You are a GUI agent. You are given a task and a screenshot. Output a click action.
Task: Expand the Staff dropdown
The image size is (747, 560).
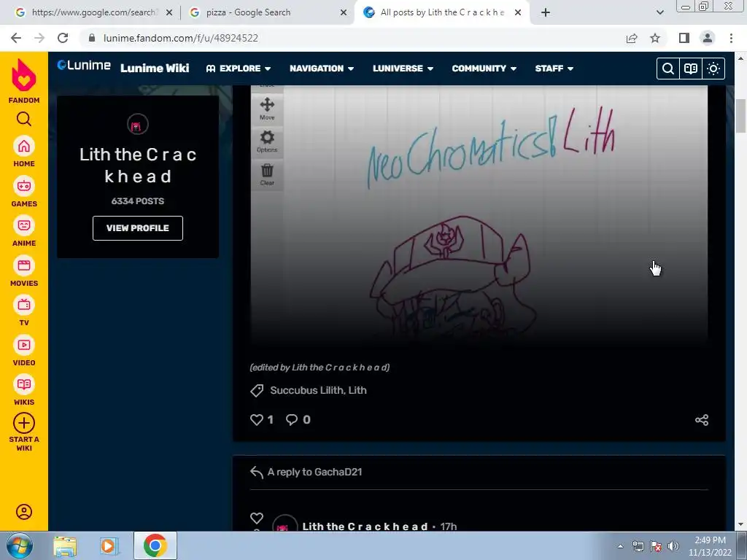[x=554, y=69]
